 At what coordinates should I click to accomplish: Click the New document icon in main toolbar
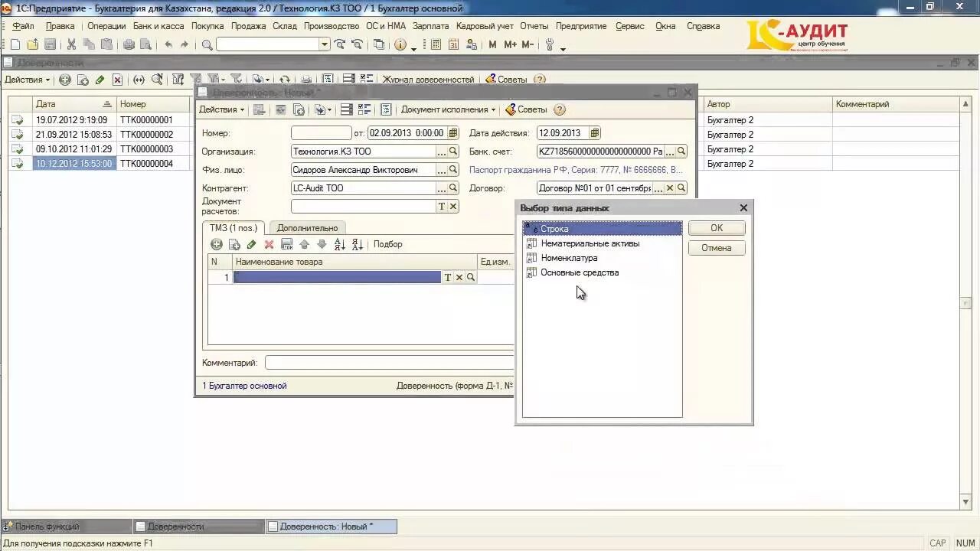coord(15,44)
